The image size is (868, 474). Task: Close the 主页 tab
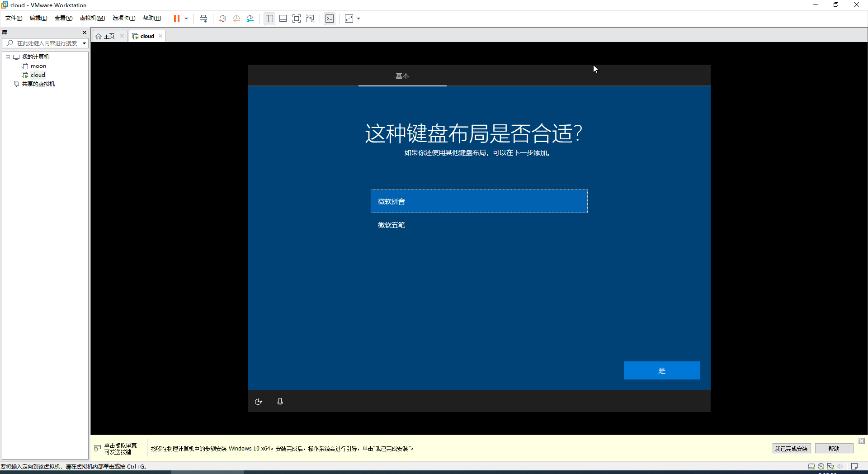coord(122,36)
